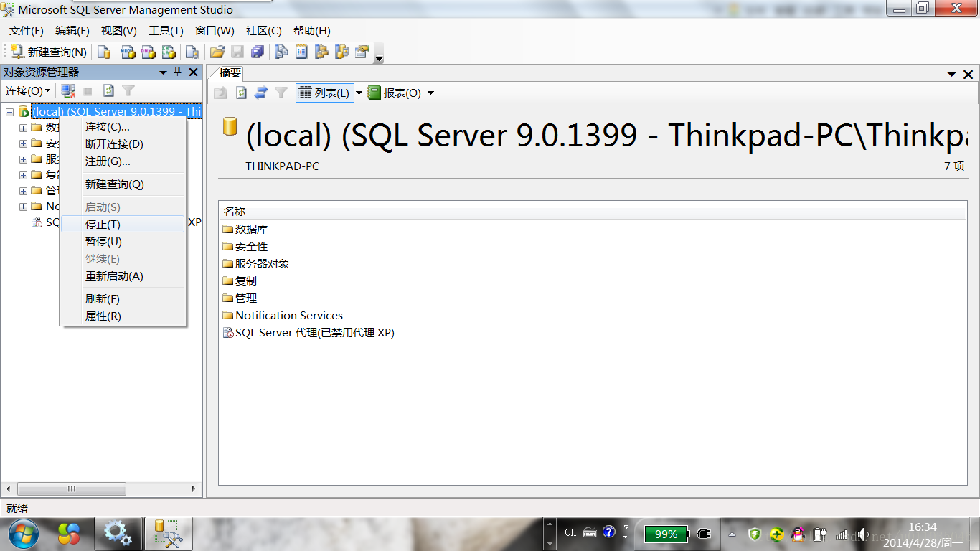Open the Summary tab list dropdown arrow
980x551 pixels.
pos(952,75)
